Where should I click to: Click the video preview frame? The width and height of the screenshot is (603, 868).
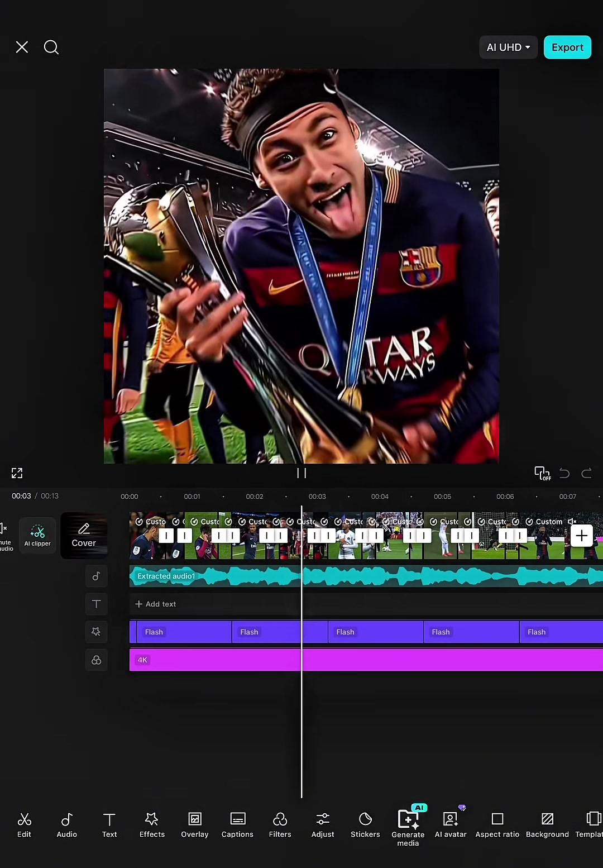(301, 266)
